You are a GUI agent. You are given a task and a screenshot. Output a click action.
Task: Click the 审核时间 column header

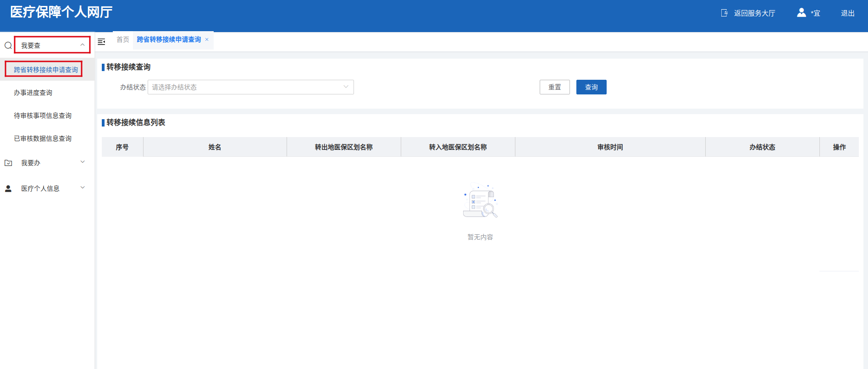(x=610, y=147)
